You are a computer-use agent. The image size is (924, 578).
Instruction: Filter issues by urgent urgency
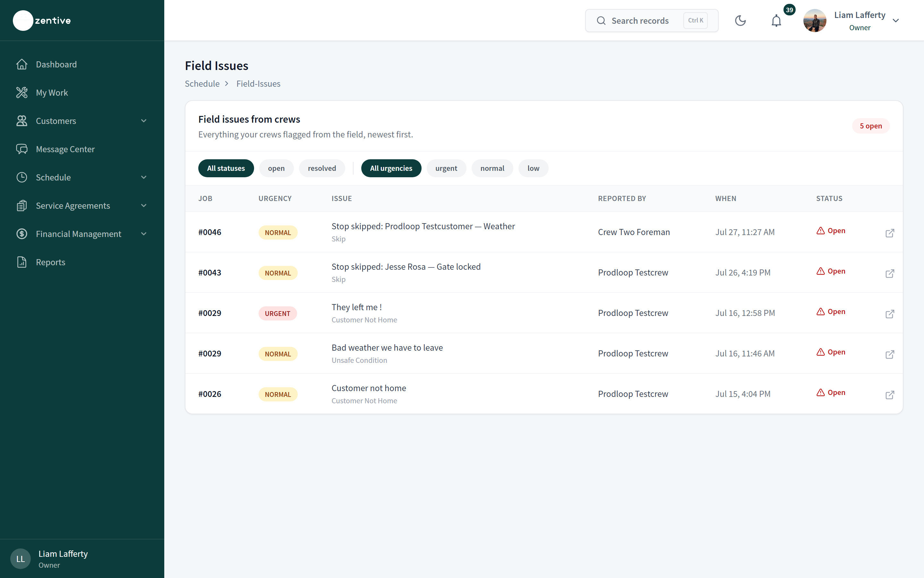(446, 168)
